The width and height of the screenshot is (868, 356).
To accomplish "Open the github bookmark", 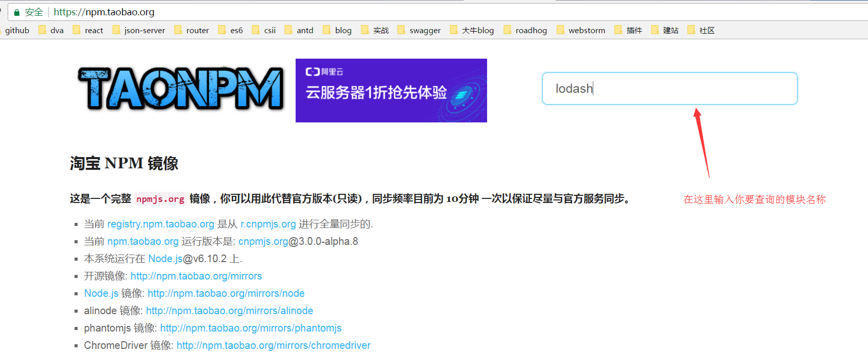I will tap(17, 30).
